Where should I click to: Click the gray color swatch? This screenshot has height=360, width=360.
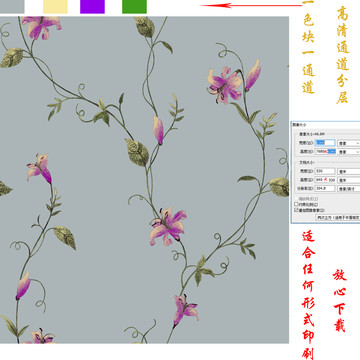tap(12, 7)
